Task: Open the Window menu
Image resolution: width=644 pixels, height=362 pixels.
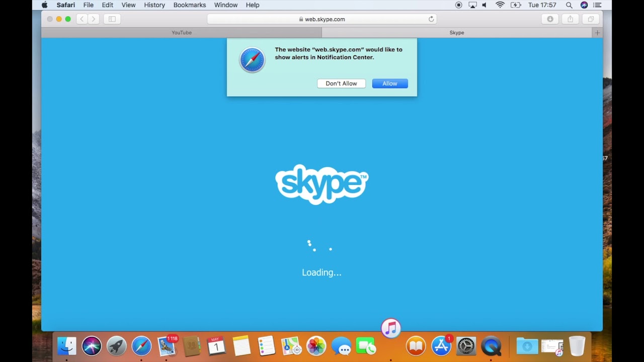Action: (x=226, y=5)
